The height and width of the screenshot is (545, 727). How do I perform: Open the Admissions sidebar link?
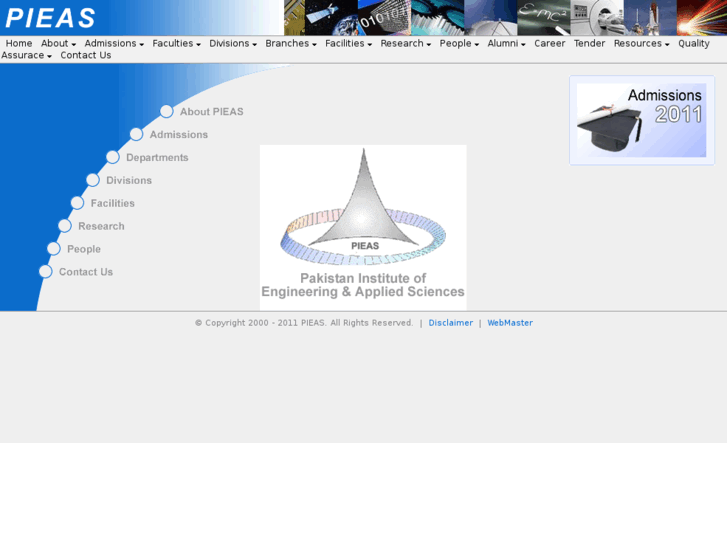[179, 135]
